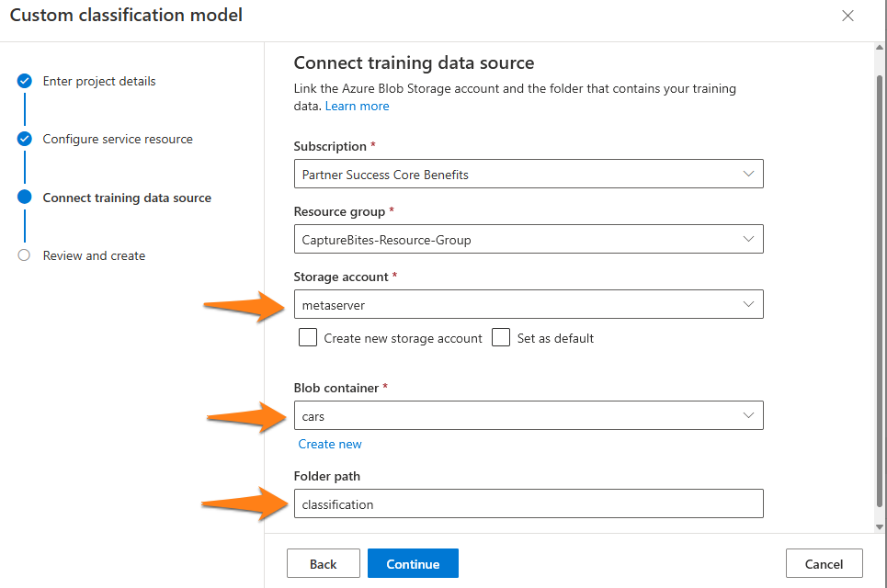Click the Resource group label
This screenshot has height=588, width=887.
pos(339,211)
